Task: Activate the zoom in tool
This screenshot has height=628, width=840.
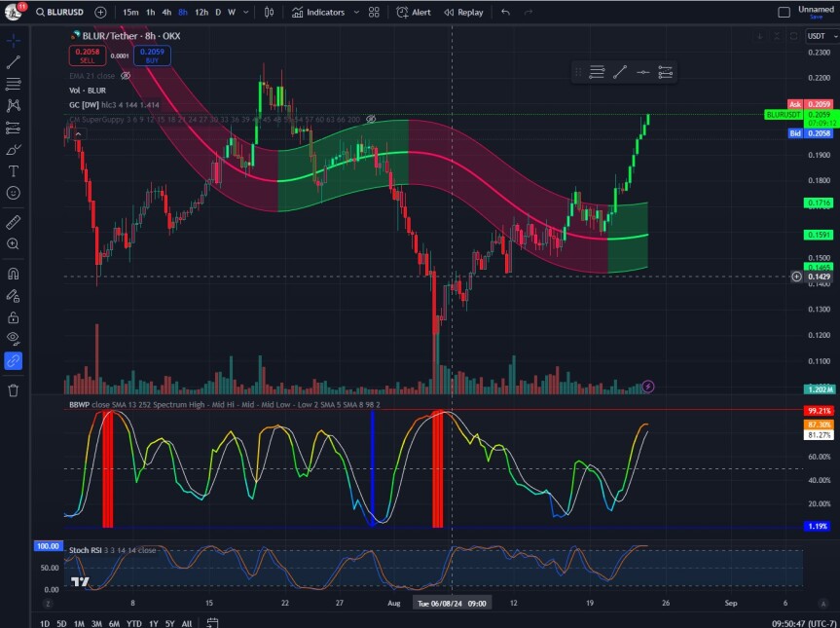Action: coord(14,243)
